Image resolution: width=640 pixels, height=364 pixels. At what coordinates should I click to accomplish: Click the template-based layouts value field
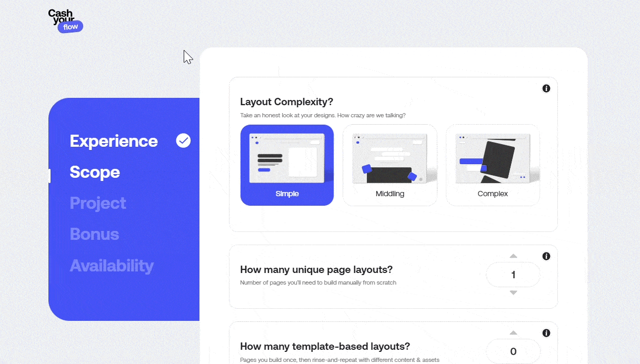coord(513,351)
